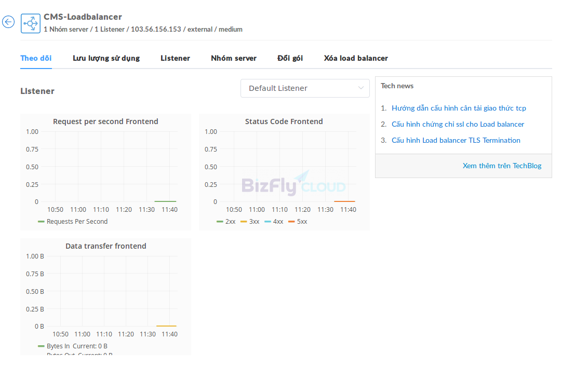Toggle the Bytes In legend series
This screenshot has height=366, width=588.
pyautogui.click(x=73, y=346)
